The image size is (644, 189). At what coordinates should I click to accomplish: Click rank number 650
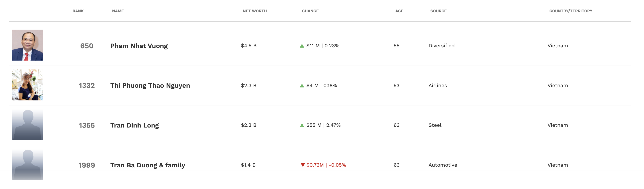86,46
